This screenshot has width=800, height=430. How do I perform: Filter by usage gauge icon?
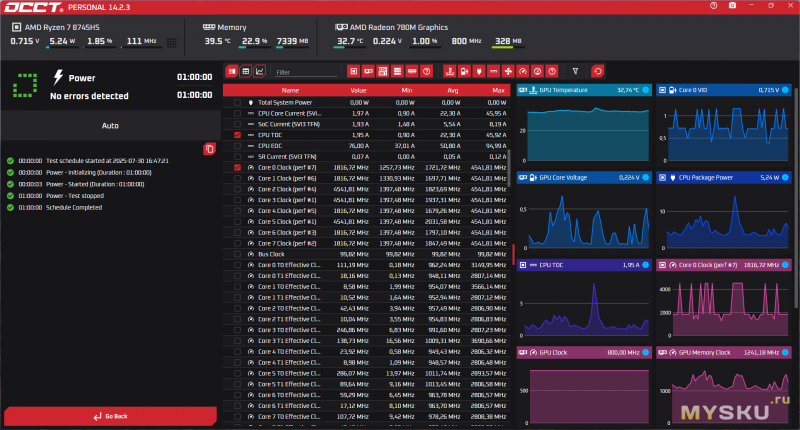tap(537, 71)
